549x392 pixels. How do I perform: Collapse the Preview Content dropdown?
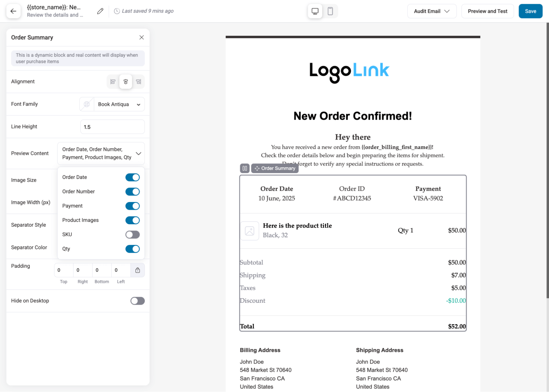101,153
